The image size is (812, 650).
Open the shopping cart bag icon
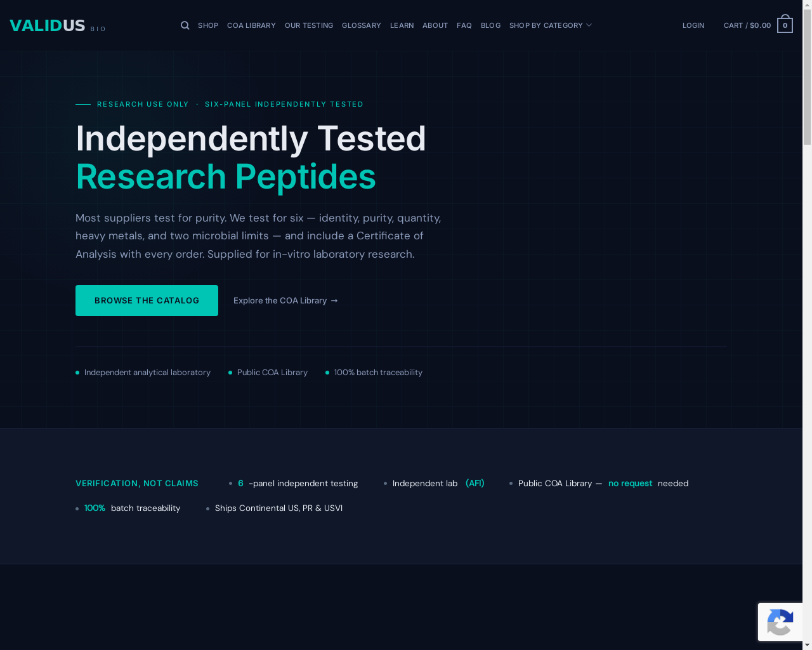coord(785,23)
